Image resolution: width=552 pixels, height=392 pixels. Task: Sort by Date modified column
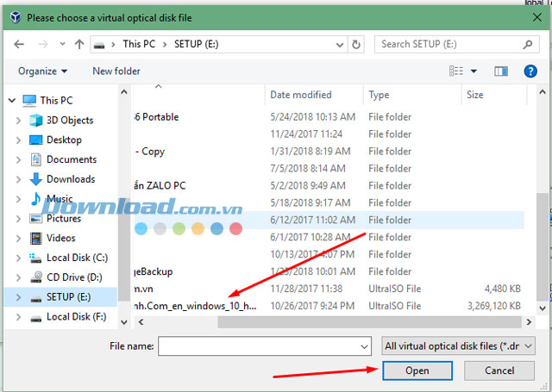click(x=301, y=95)
